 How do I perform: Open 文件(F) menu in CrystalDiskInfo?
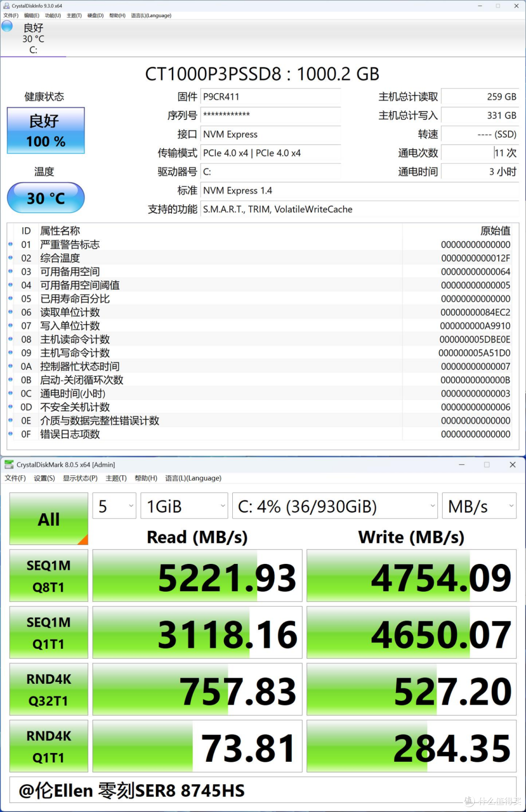tap(11, 16)
